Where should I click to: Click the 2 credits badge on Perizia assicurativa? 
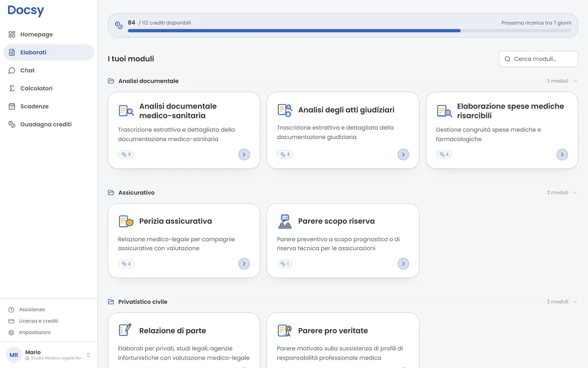126,264
